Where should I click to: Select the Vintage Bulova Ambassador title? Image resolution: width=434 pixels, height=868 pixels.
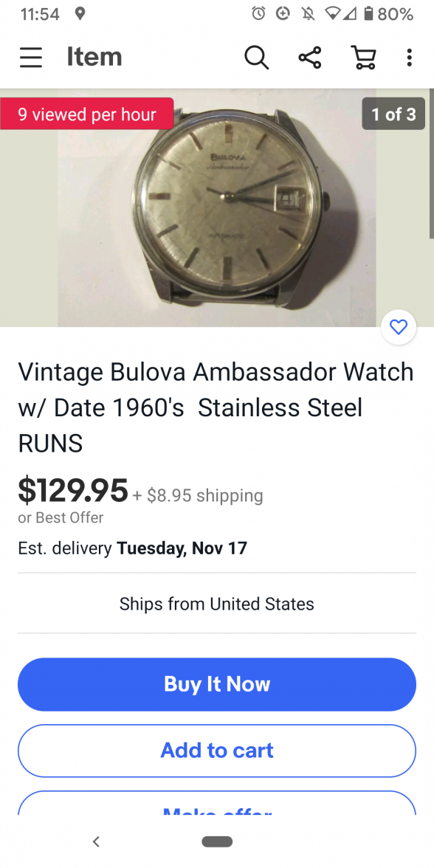click(216, 407)
